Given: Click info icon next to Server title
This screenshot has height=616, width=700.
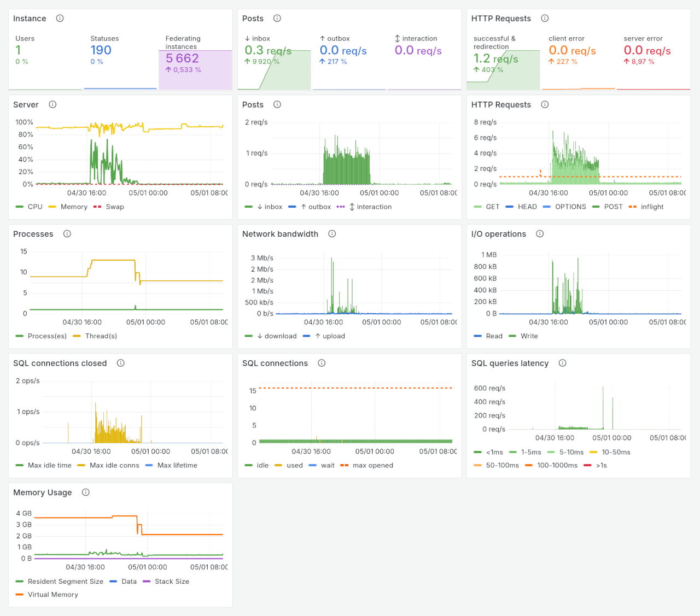Looking at the screenshot, I should (x=52, y=104).
